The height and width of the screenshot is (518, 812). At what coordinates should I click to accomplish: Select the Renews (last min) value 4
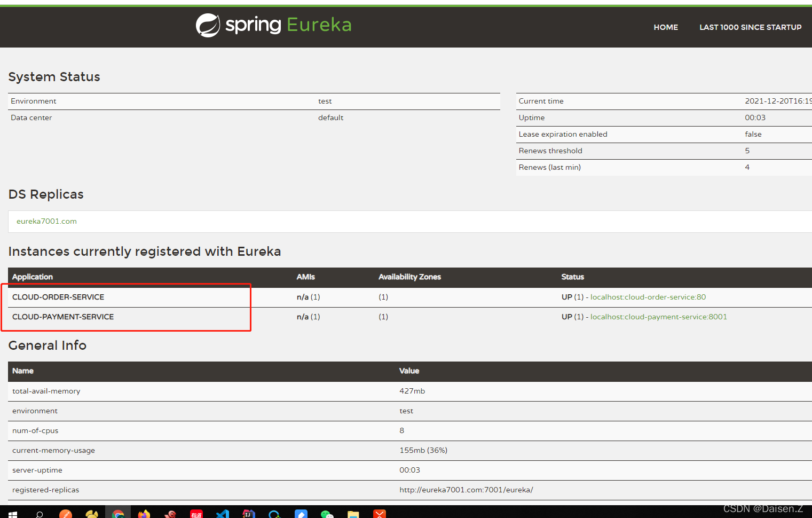point(747,167)
